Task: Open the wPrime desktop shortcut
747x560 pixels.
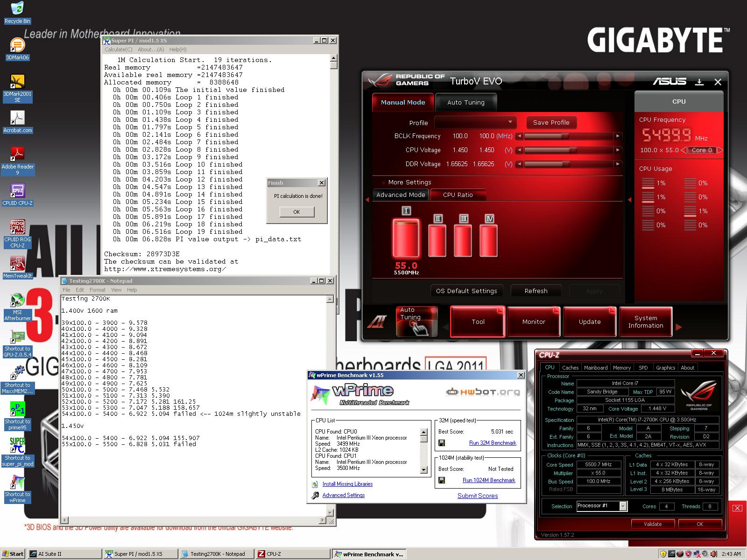Action: pyautogui.click(x=17, y=489)
